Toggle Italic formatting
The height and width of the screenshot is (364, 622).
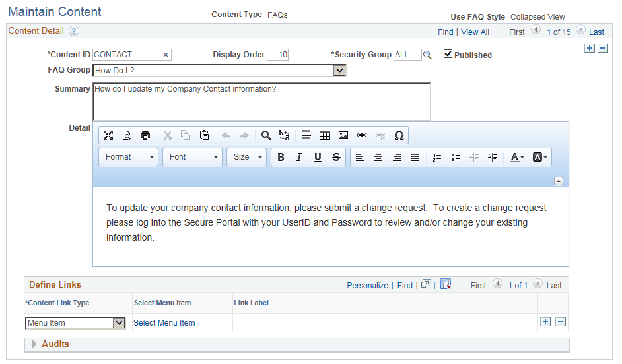[x=299, y=157]
